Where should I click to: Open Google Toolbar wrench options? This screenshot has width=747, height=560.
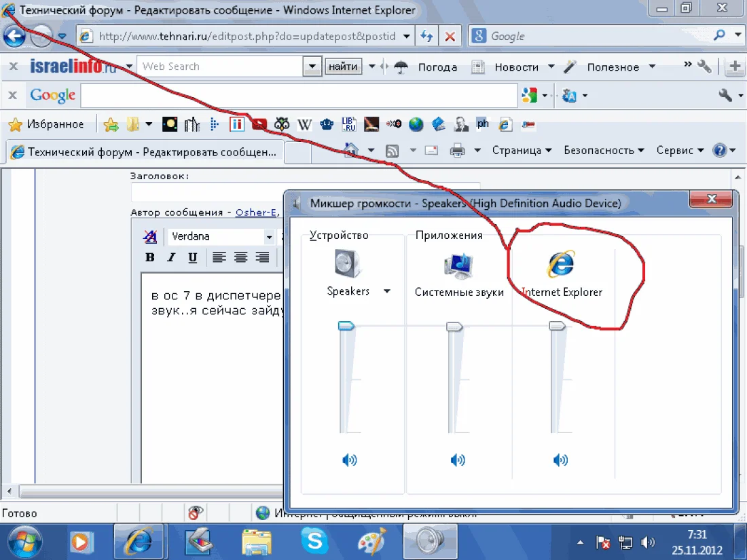point(725,95)
